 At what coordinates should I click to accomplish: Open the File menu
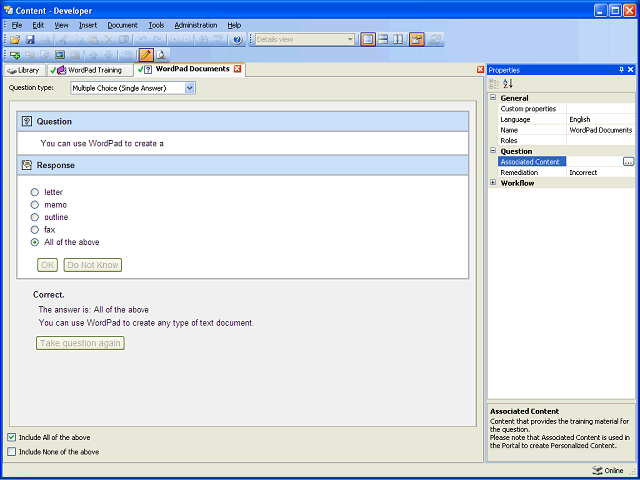tap(17, 25)
